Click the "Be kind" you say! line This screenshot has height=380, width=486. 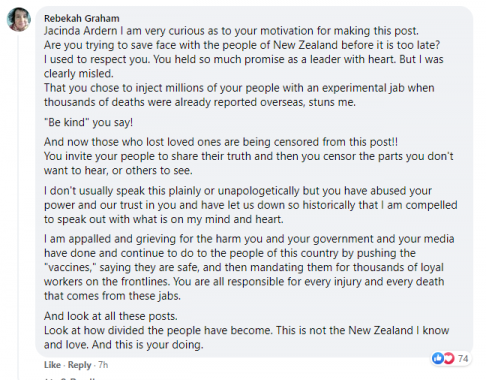point(88,122)
